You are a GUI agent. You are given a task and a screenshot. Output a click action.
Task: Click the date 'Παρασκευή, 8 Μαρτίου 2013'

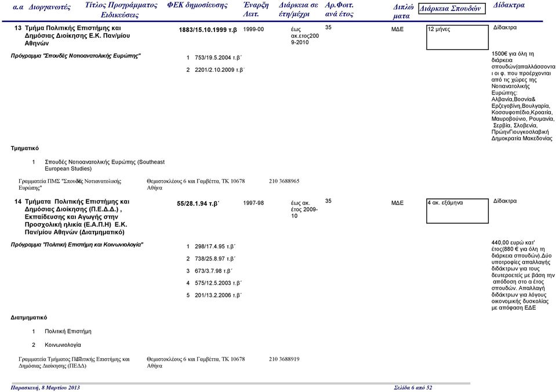45,387
